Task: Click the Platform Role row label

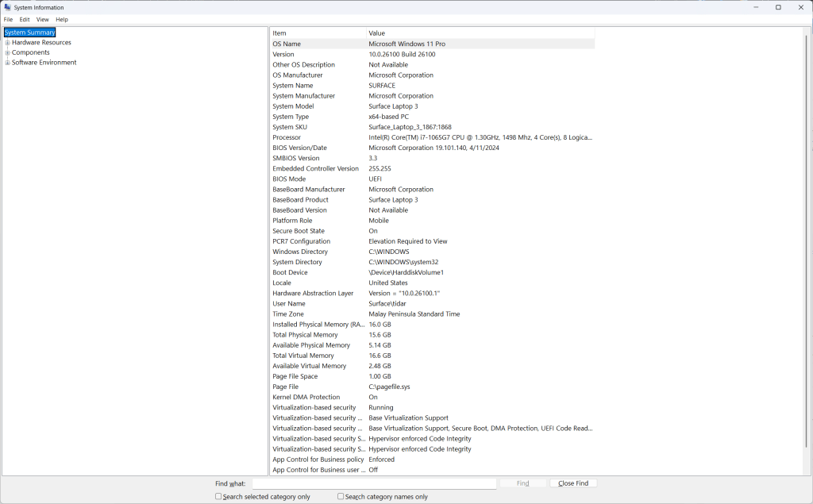Action: point(292,221)
